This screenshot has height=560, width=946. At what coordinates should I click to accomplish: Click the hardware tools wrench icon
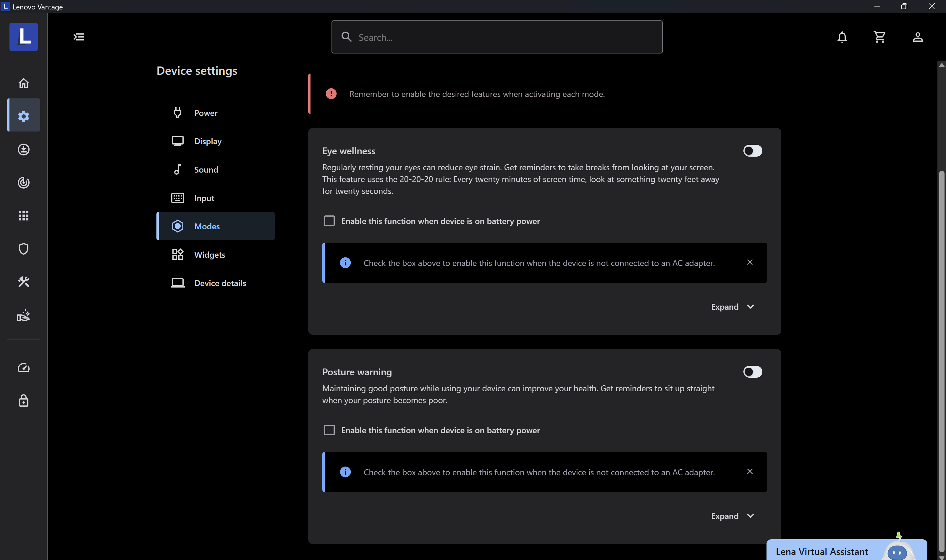click(23, 282)
